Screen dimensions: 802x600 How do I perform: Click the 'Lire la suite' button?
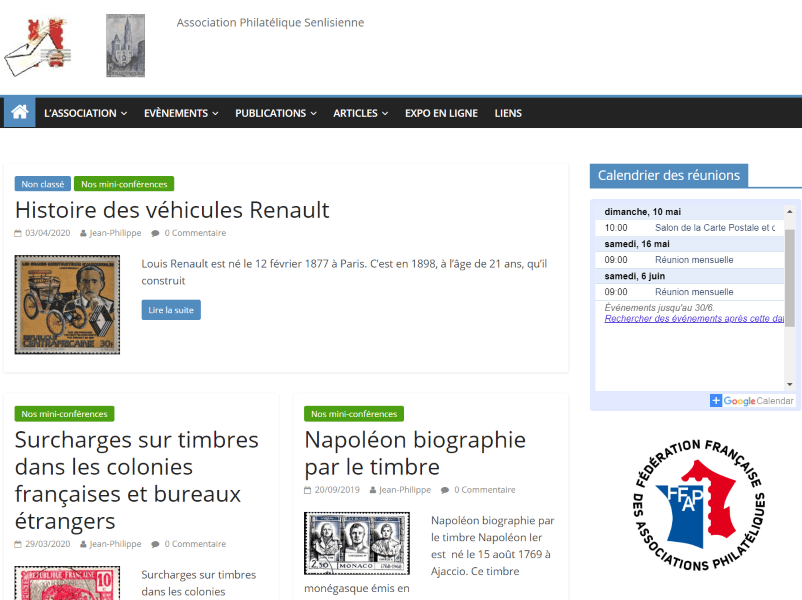(x=171, y=310)
